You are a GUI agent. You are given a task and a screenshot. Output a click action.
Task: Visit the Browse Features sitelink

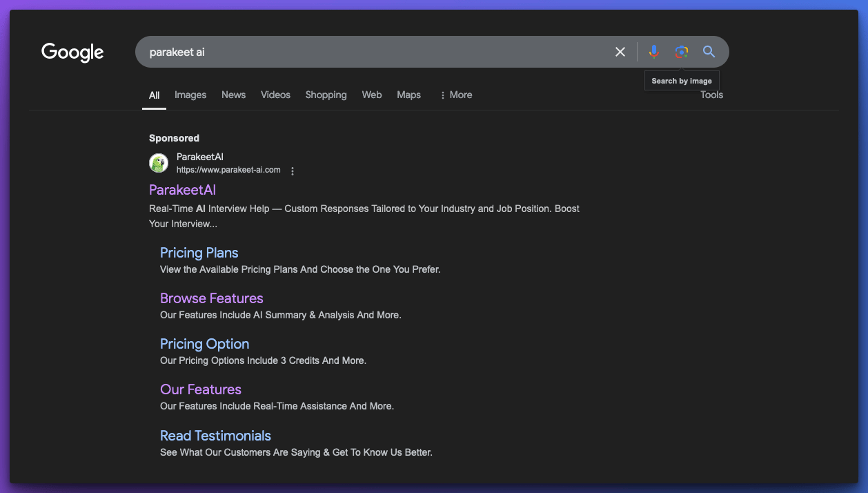click(x=211, y=298)
